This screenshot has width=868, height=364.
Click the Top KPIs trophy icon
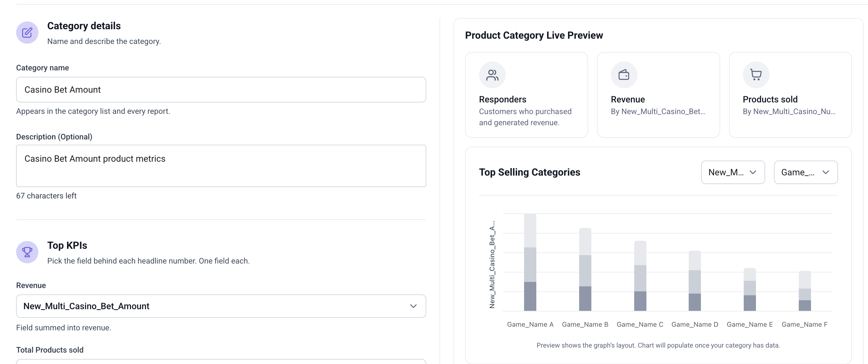27,252
